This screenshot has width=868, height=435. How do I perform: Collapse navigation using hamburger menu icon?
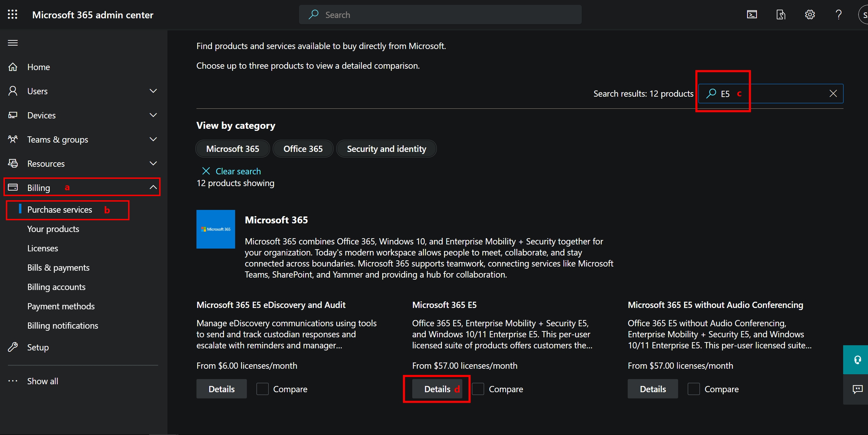[x=13, y=43]
